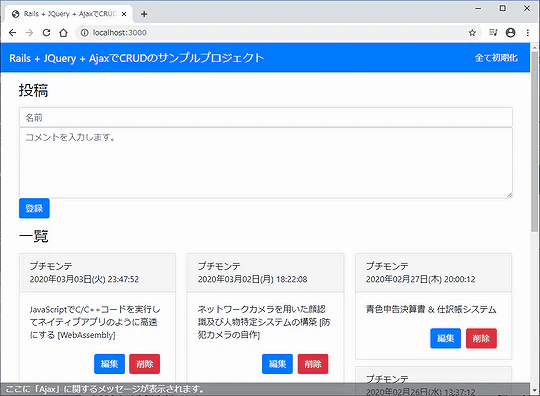540x396 pixels.
Task: Click 削除 on the 青色申告決算書 post
Action: click(x=481, y=338)
